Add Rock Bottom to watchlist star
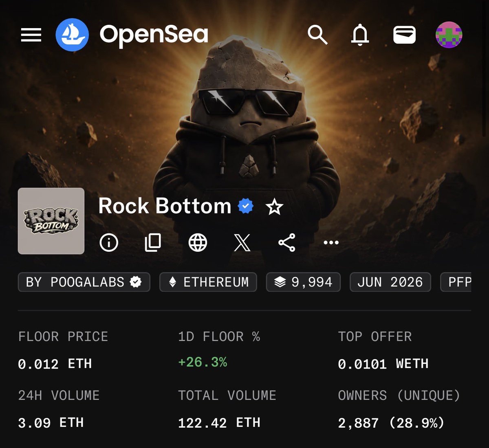489x448 pixels. (274, 207)
